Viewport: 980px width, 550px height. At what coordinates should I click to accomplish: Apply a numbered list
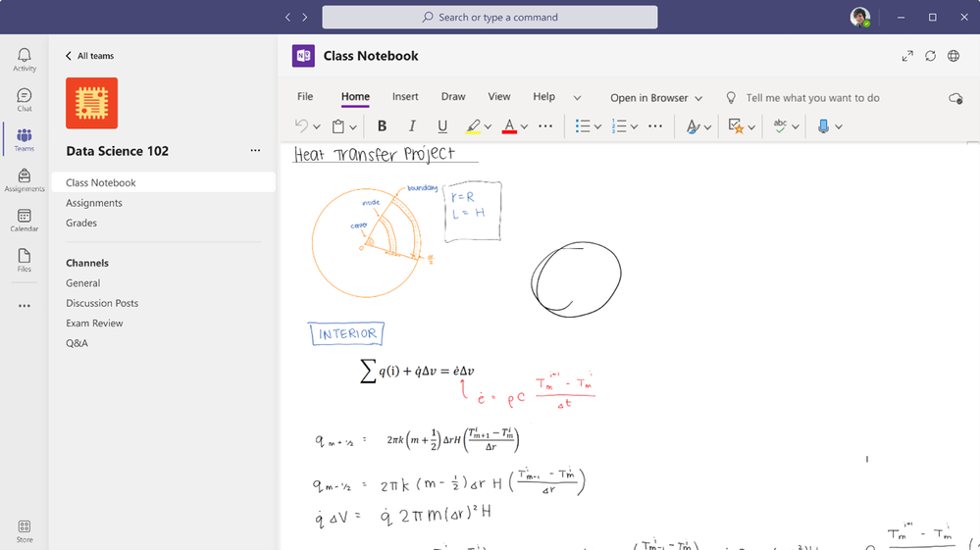[619, 126]
